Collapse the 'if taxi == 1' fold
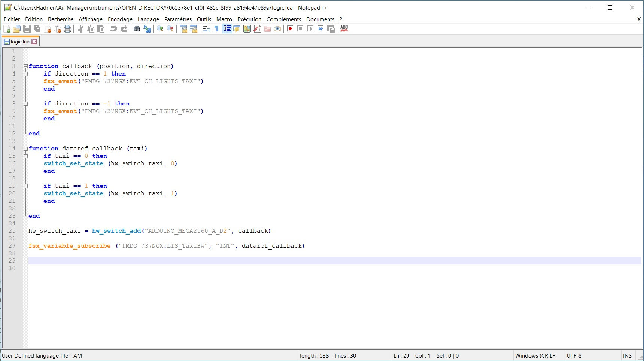644x361 pixels. tap(25, 186)
